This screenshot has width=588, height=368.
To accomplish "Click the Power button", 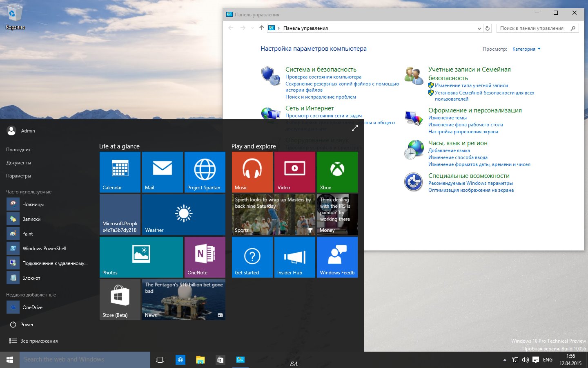I will [x=22, y=325].
